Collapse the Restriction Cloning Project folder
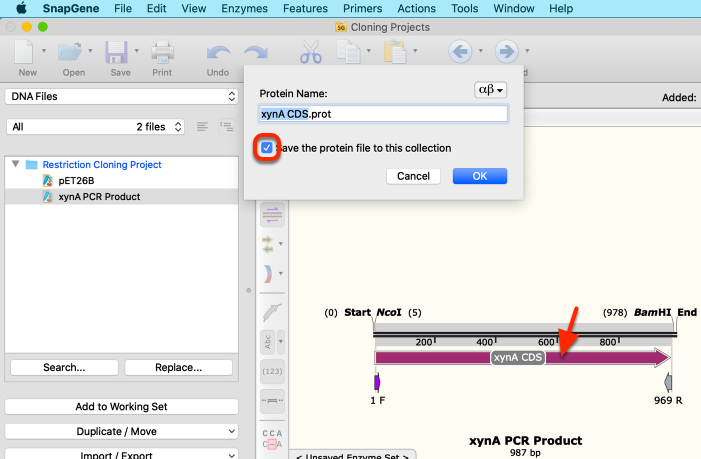Screen dimensions: 701x459 coord(16,164)
